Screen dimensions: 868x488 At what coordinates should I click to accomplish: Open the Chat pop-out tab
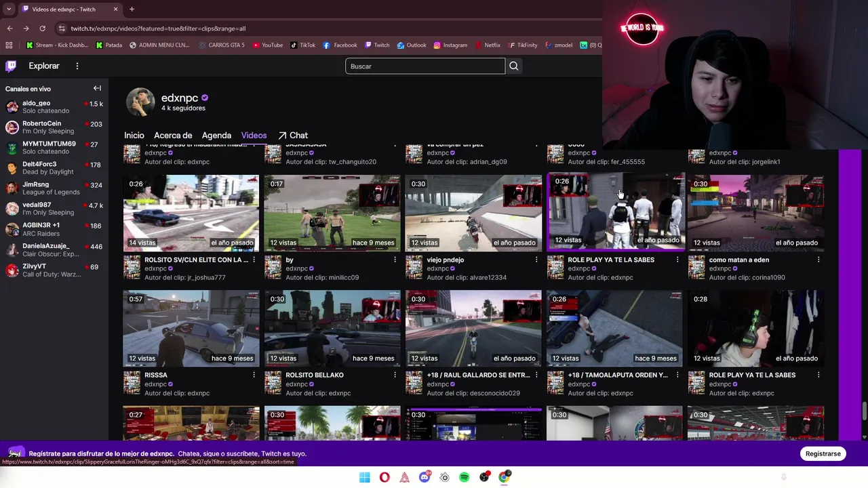292,136
